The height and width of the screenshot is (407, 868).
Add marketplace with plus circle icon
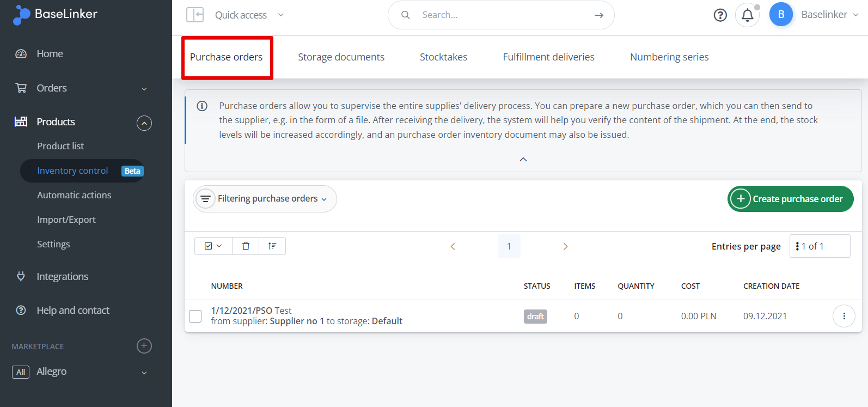tap(144, 346)
